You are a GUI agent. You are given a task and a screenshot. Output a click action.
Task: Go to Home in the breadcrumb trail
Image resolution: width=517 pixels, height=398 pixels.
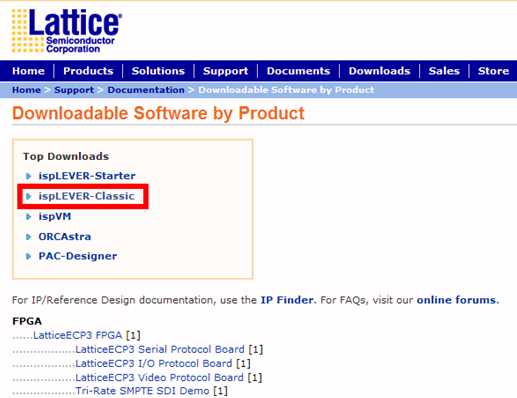(26, 90)
